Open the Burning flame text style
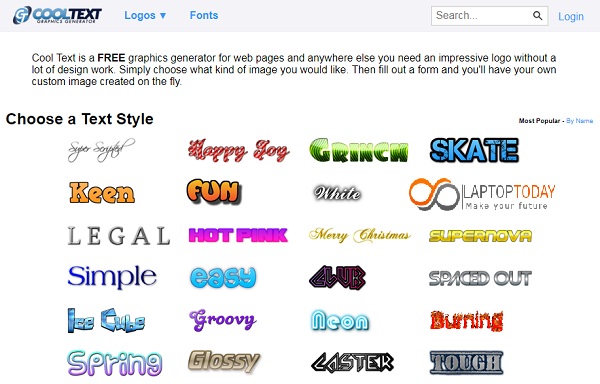 [x=466, y=321]
